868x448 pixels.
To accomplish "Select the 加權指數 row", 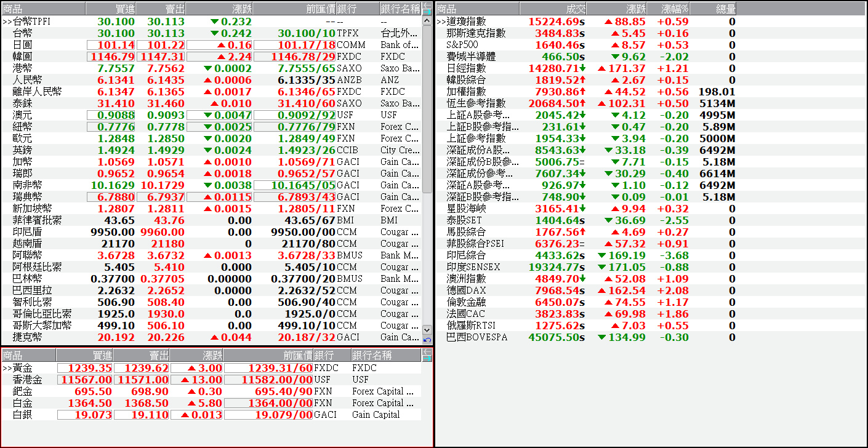I will [x=586, y=92].
